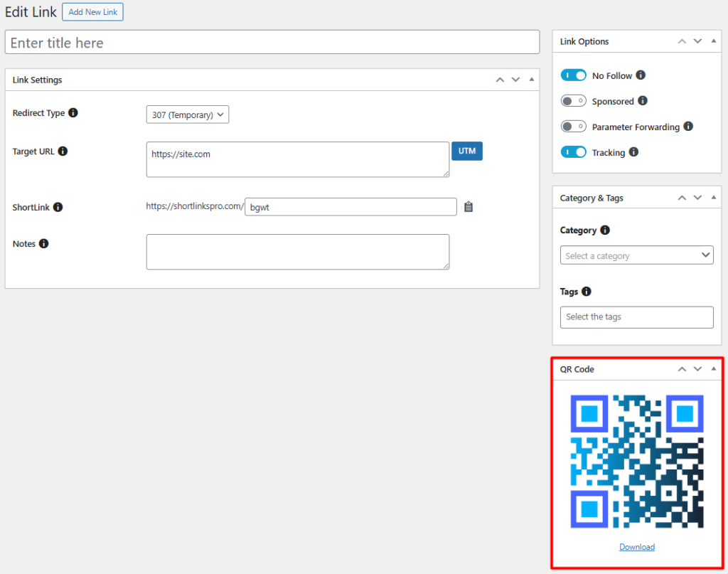Screen dimensions: 728x574
Task: Enable the Sponsored switch
Action: [574, 101]
